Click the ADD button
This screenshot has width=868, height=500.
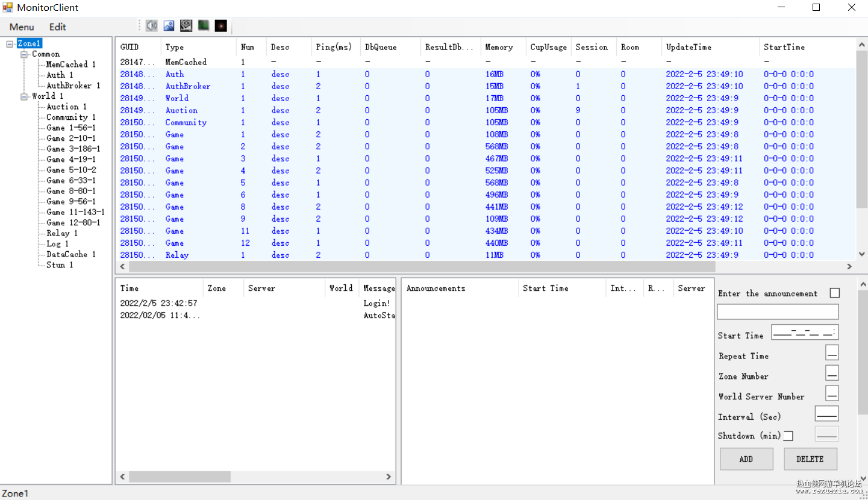pos(746,459)
